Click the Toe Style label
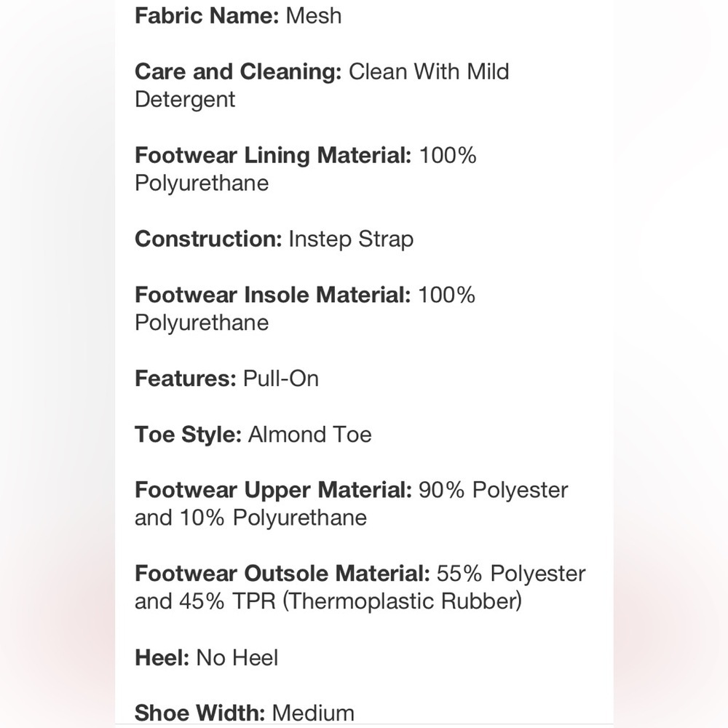This screenshot has height=728, width=728. [188, 435]
